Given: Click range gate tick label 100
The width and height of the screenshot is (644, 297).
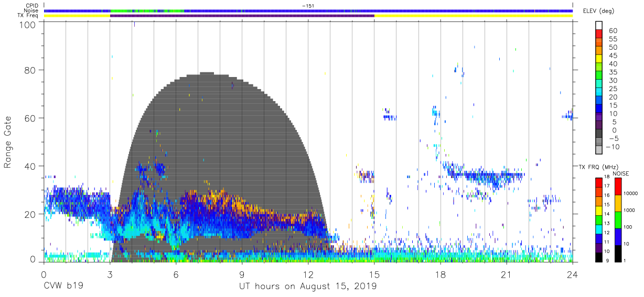Looking at the screenshot, I should coord(27,25).
